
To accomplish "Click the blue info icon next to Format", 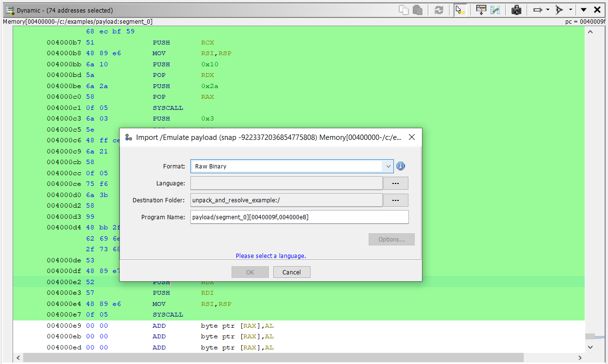I will (x=400, y=166).
